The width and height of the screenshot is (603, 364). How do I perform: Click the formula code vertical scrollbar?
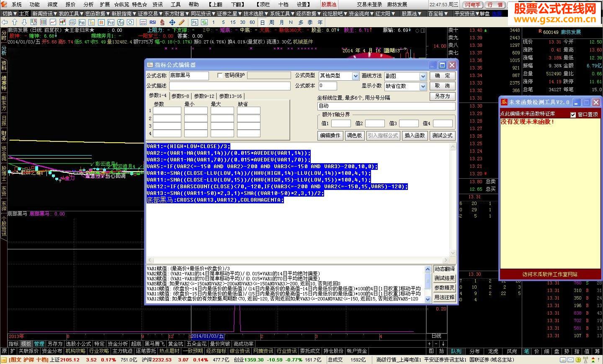coord(452,200)
